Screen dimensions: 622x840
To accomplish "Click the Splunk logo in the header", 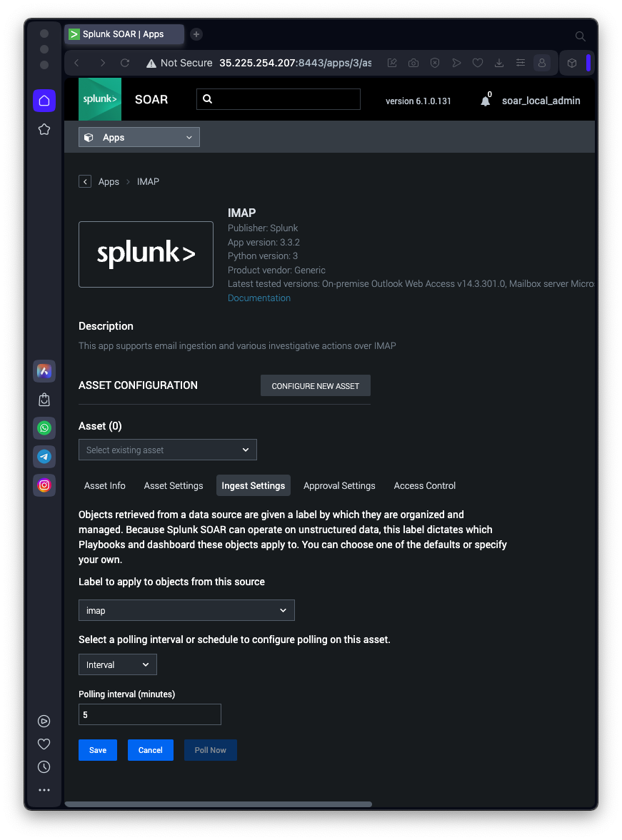I will 100,99.
